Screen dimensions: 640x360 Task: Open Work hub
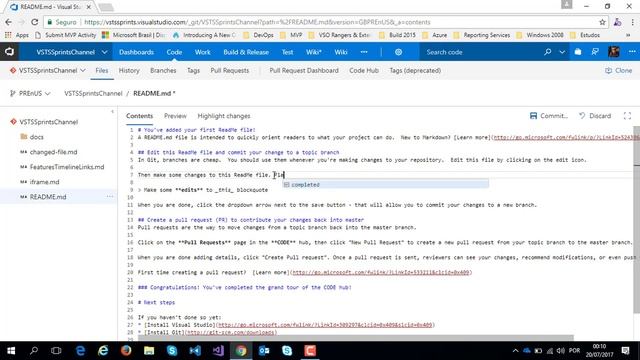tap(202, 52)
